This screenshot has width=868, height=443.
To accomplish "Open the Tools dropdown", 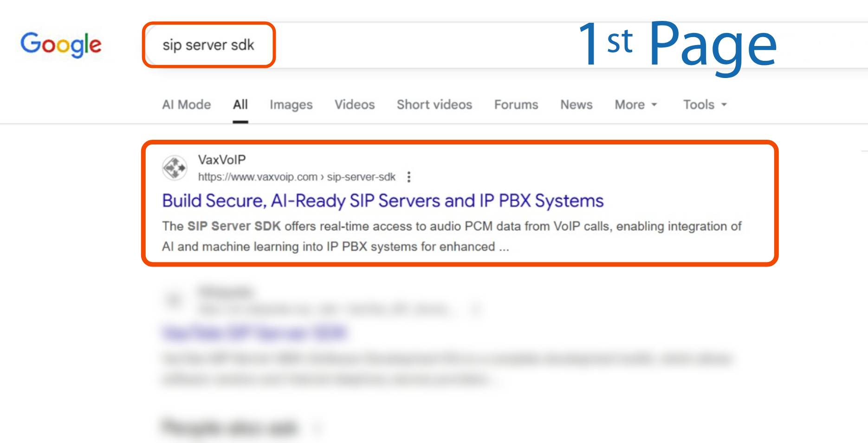I will (x=704, y=105).
